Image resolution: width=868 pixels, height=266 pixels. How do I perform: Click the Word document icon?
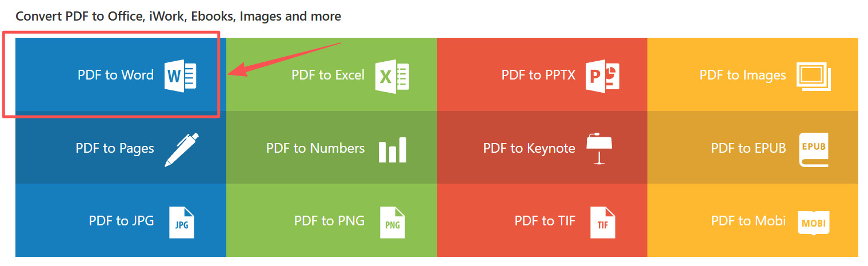(181, 75)
